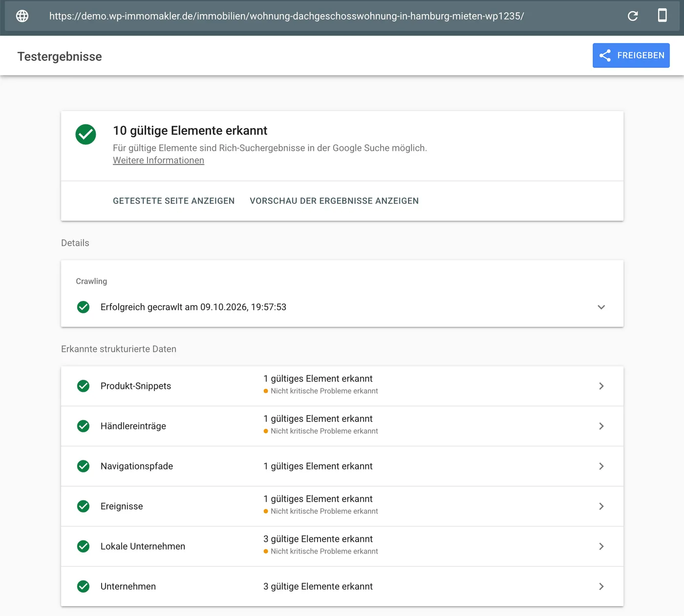This screenshot has width=684, height=616.
Task: Open the Weitere Informationen link
Action: [x=158, y=160]
